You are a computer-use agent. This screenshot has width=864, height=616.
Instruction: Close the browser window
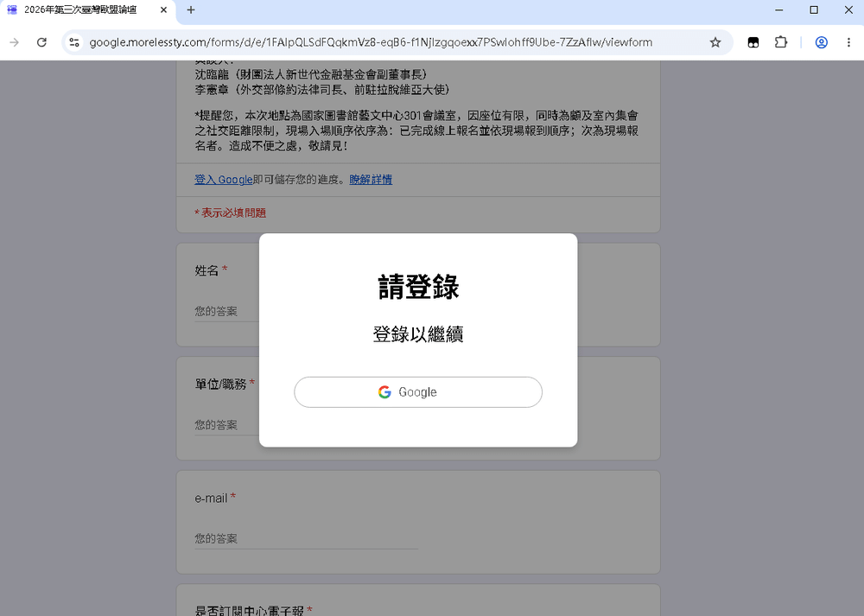(848, 10)
